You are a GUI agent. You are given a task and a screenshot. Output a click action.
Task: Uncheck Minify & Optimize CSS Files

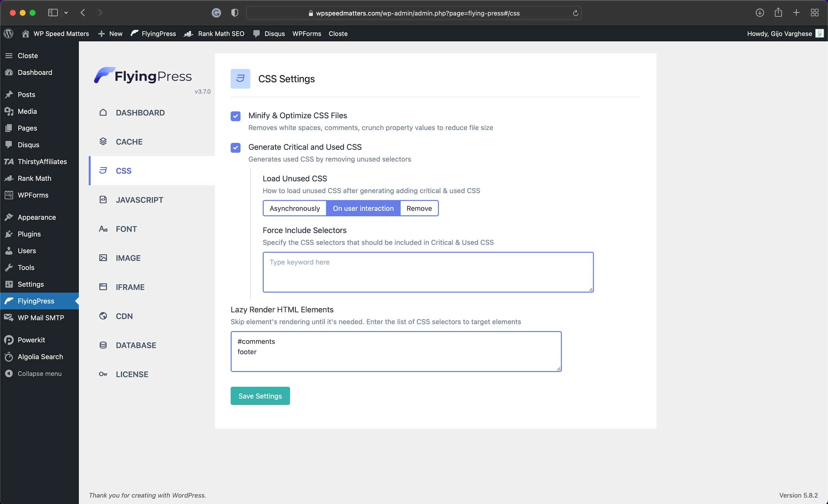[235, 116]
